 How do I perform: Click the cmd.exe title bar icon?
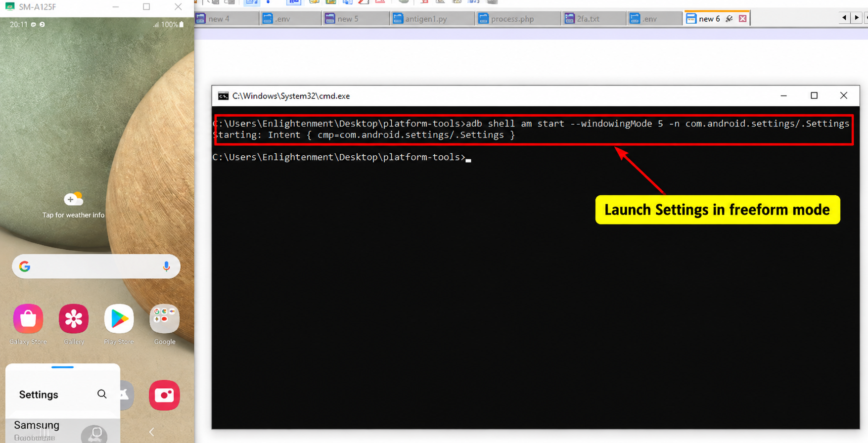click(224, 96)
